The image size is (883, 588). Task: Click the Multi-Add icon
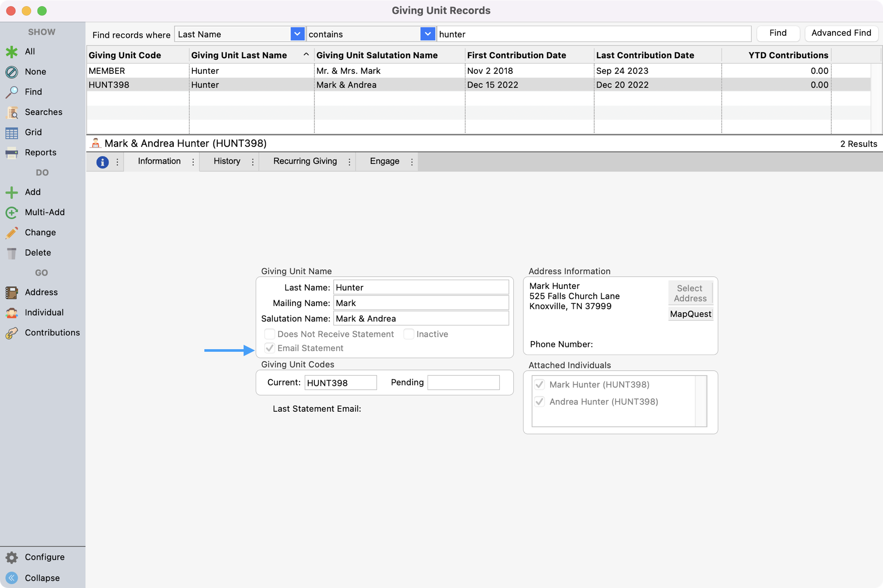pyautogui.click(x=12, y=213)
